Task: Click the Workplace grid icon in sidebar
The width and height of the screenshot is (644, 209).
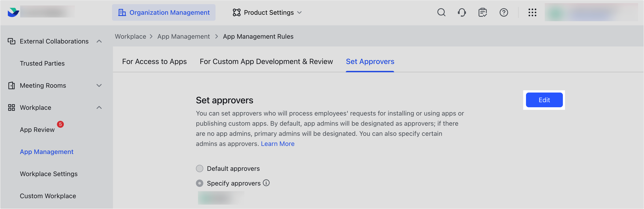Action: point(11,107)
